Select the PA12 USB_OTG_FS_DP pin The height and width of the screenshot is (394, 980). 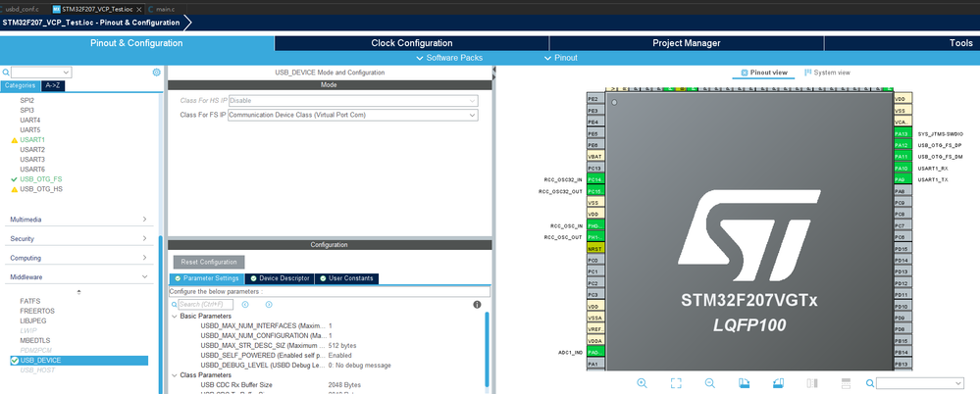pyautogui.click(x=903, y=145)
